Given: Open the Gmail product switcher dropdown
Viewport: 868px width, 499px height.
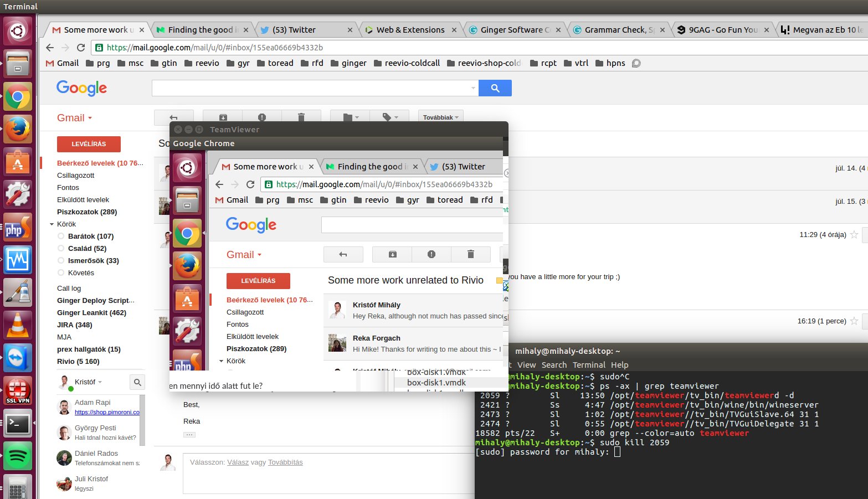Looking at the screenshot, I should [x=75, y=118].
